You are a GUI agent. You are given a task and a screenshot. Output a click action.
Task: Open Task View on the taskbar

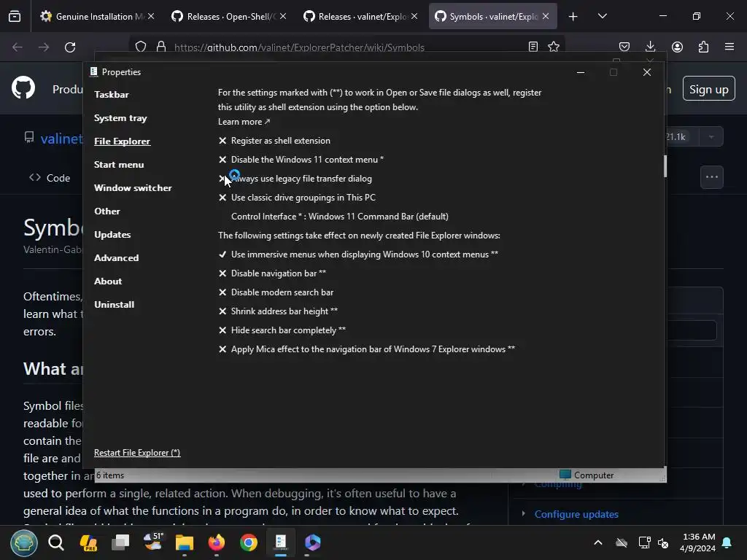120,542
